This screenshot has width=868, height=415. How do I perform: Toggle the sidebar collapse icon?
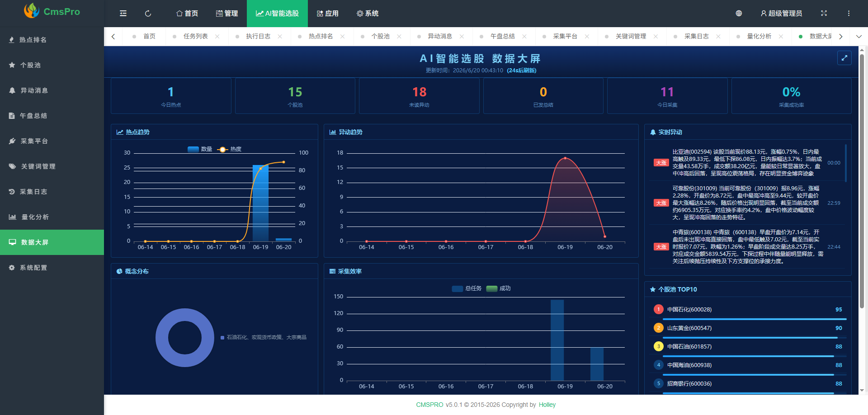pos(123,14)
